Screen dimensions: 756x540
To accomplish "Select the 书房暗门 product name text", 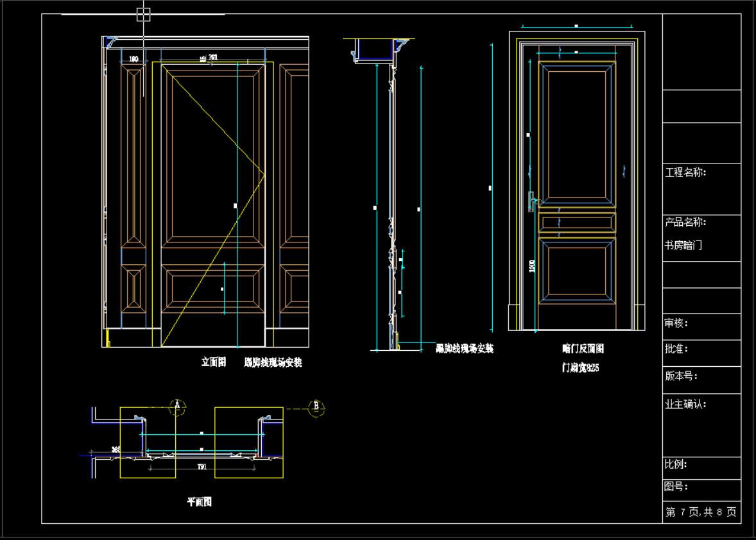I will (x=683, y=245).
